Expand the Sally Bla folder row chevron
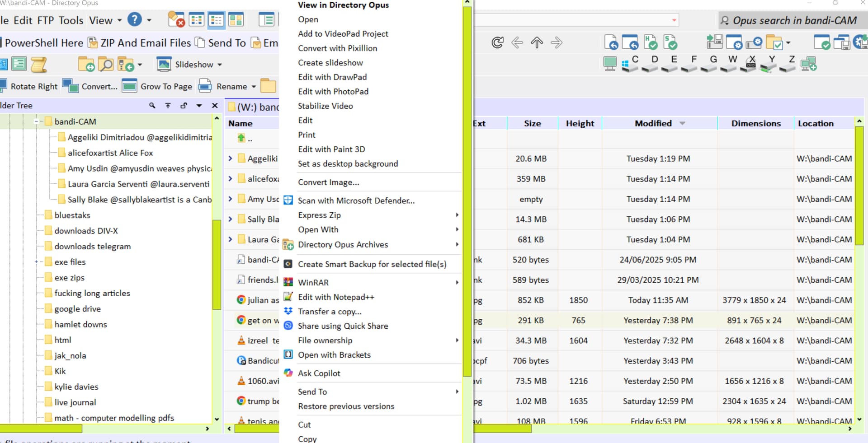The width and height of the screenshot is (868, 443). point(230,219)
